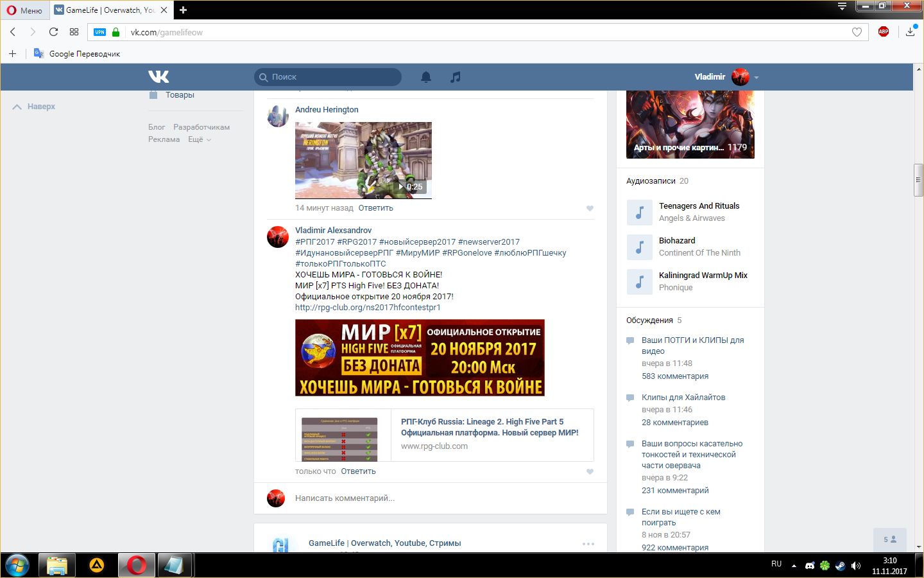924x578 pixels.
Task: Open the Windows Start button
Action: [x=17, y=565]
